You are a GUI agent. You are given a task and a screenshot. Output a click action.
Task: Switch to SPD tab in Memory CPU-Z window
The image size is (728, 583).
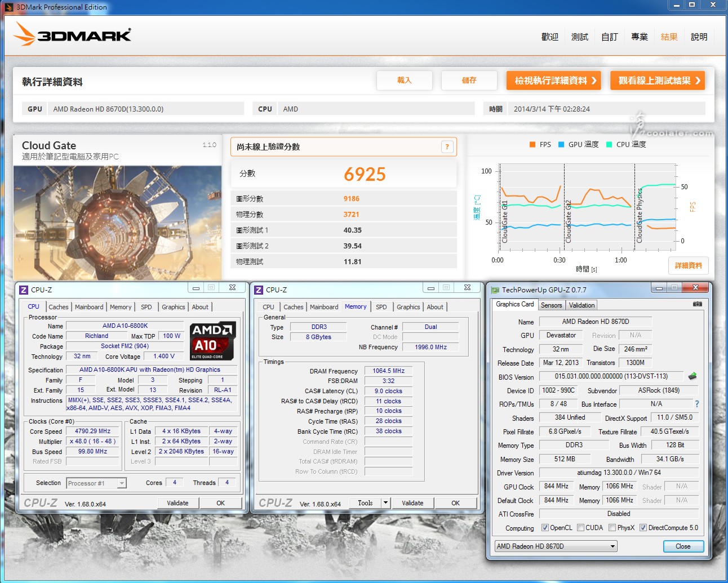click(x=381, y=307)
